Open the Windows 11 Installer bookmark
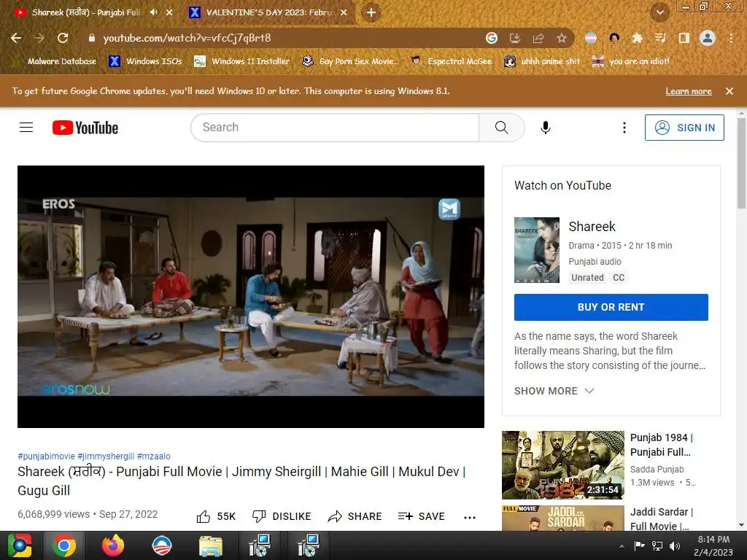The image size is (747, 560). click(x=242, y=61)
